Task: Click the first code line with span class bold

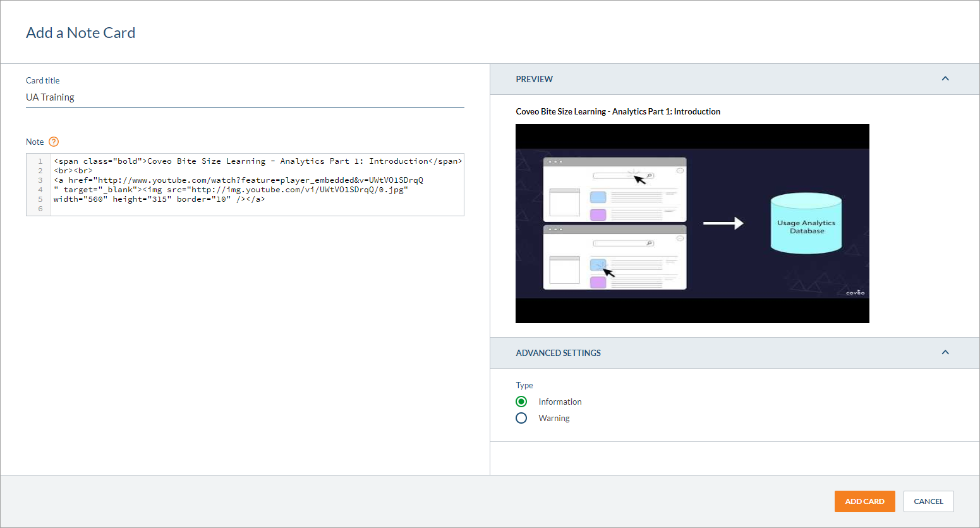Action: click(258, 161)
